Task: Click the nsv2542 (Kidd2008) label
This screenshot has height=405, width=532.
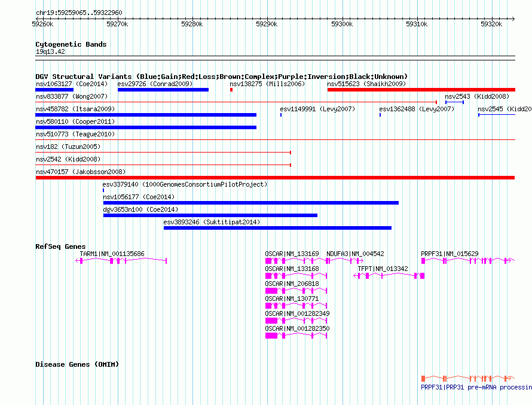Action: point(68,159)
